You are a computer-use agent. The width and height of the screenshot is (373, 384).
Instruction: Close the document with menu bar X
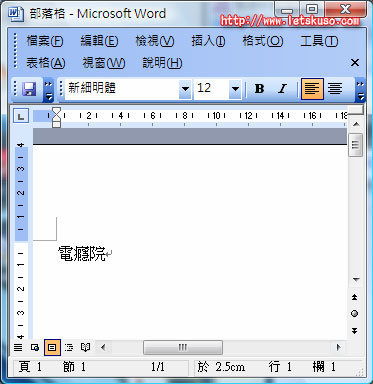coord(355,63)
